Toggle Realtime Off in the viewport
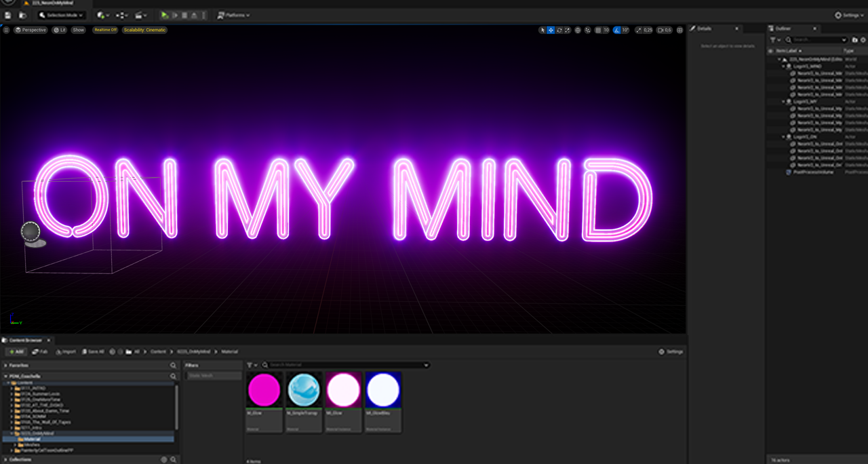The height and width of the screenshot is (464, 868). [x=105, y=30]
